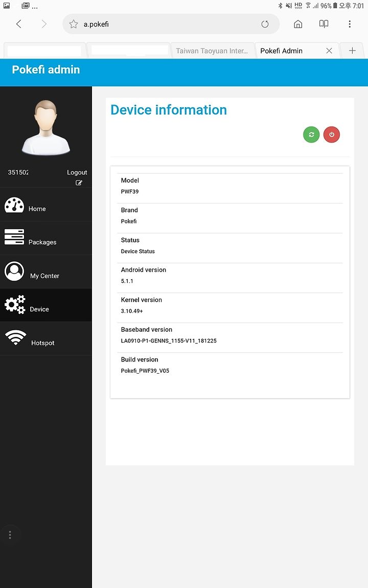
Task: Click the Android version label
Action: (x=144, y=269)
